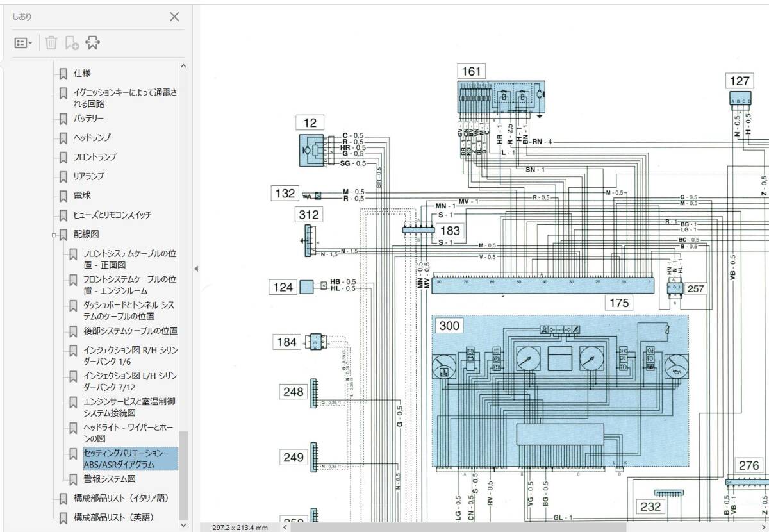
Task: Open フロントシステムケーブルの位置 - エンジンルーム bookmark
Action: click(x=129, y=285)
